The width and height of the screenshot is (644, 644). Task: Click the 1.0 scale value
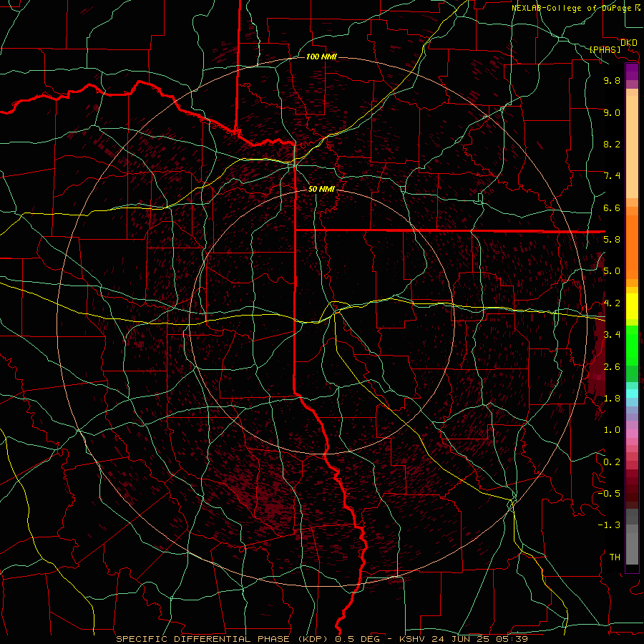click(612, 430)
